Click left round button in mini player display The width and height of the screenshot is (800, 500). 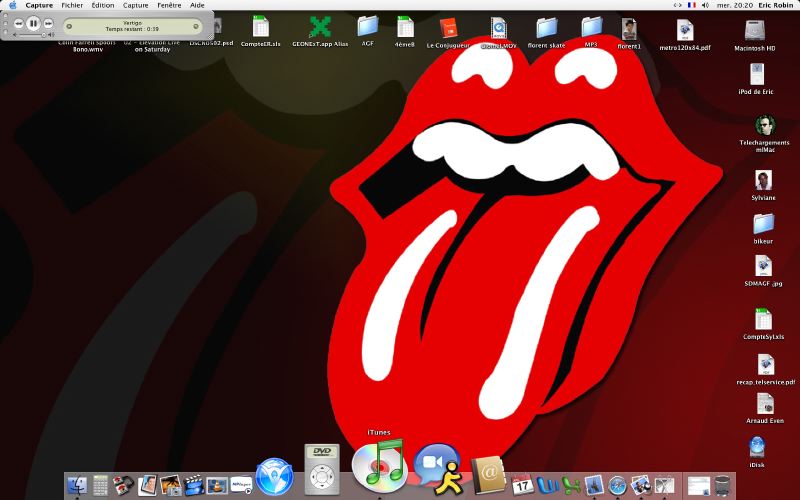(x=69, y=26)
